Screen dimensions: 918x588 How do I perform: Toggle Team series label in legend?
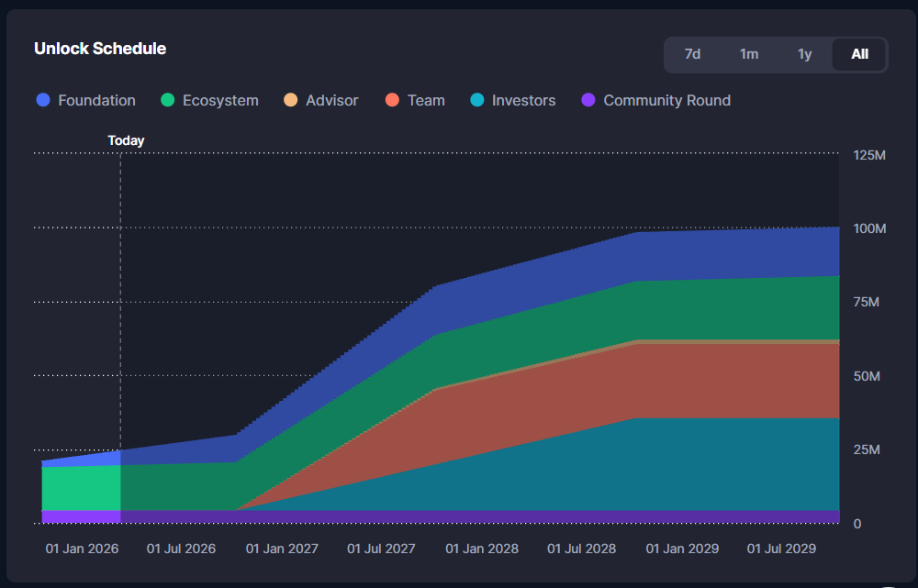(x=426, y=101)
